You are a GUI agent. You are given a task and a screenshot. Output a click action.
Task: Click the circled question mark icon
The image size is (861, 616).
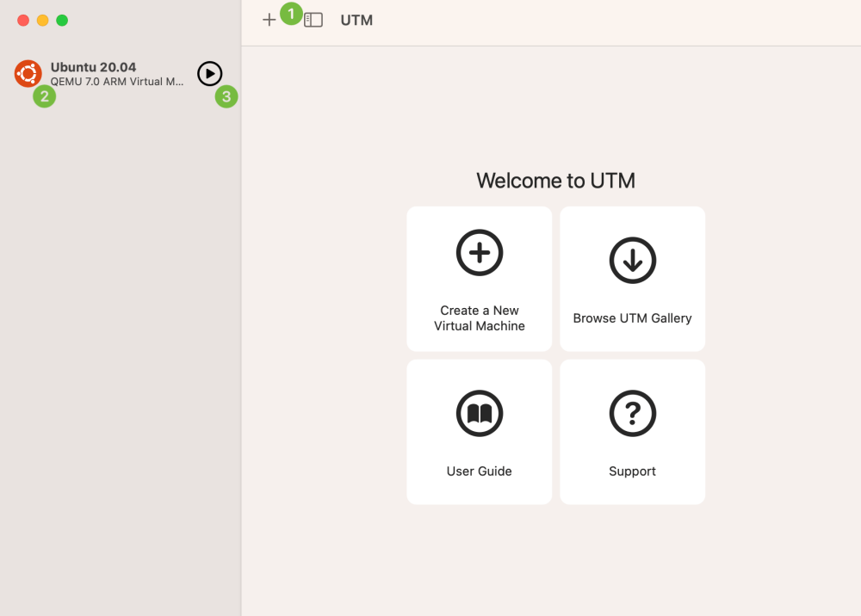tap(633, 413)
